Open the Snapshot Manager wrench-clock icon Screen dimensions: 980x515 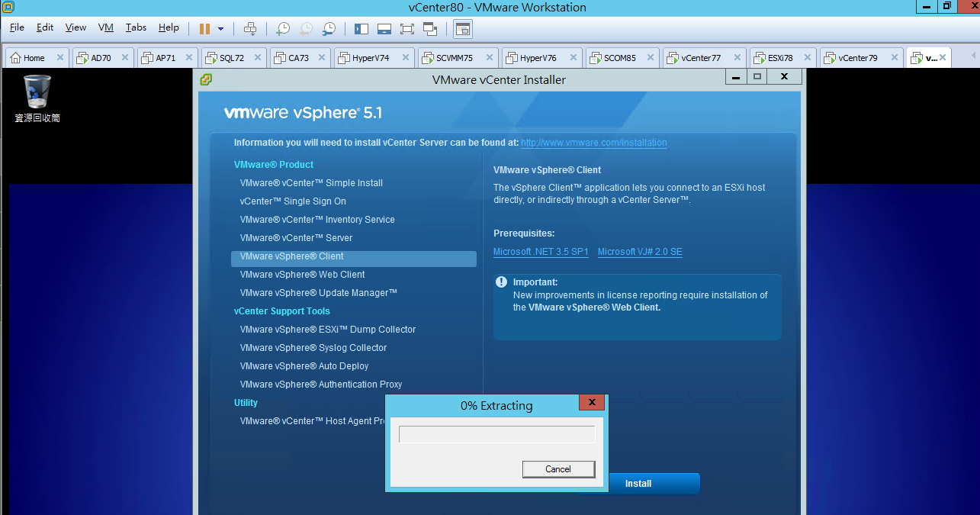[x=329, y=29]
